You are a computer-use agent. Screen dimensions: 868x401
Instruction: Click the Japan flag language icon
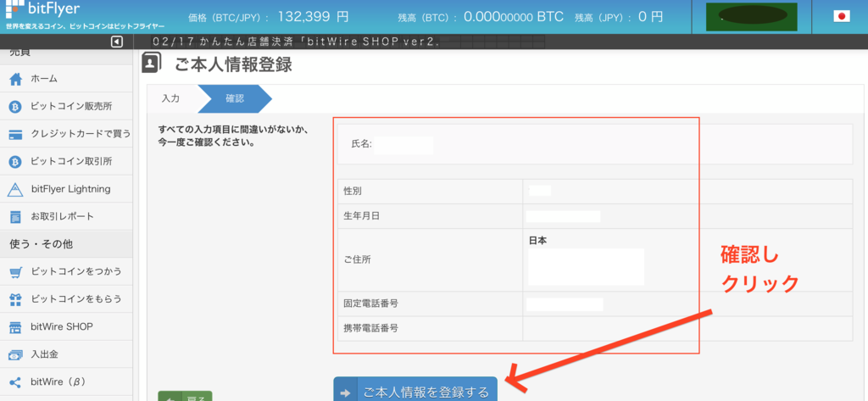click(842, 16)
